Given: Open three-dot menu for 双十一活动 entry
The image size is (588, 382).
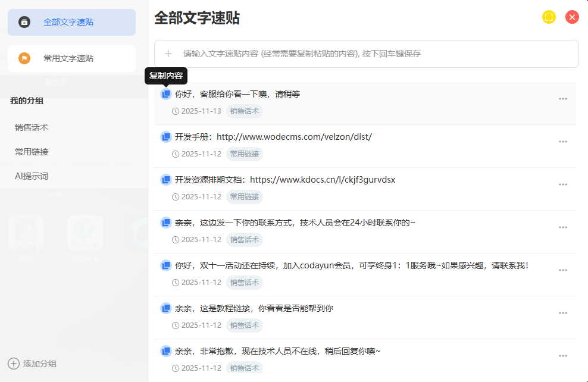Looking at the screenshot, I should 562,270.
